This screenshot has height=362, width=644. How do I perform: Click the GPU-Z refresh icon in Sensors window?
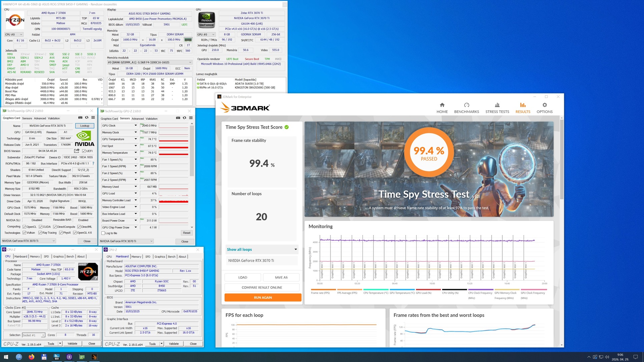click(184, 118)
